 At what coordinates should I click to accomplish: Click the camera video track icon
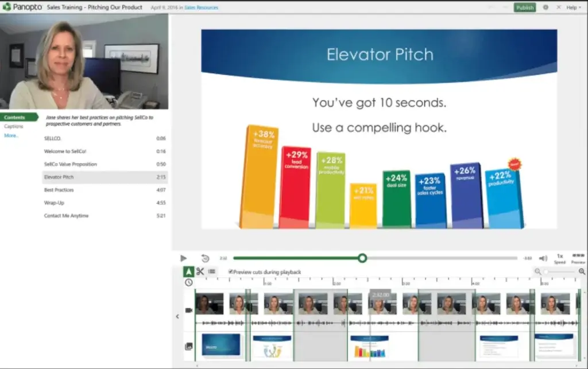189,310
